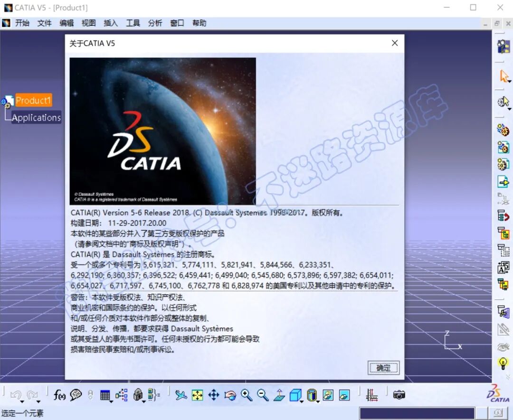Image resolution: width=513 pixels, height=420 pixels.
Task: Open the 编辑 menu
Action: 67,23
